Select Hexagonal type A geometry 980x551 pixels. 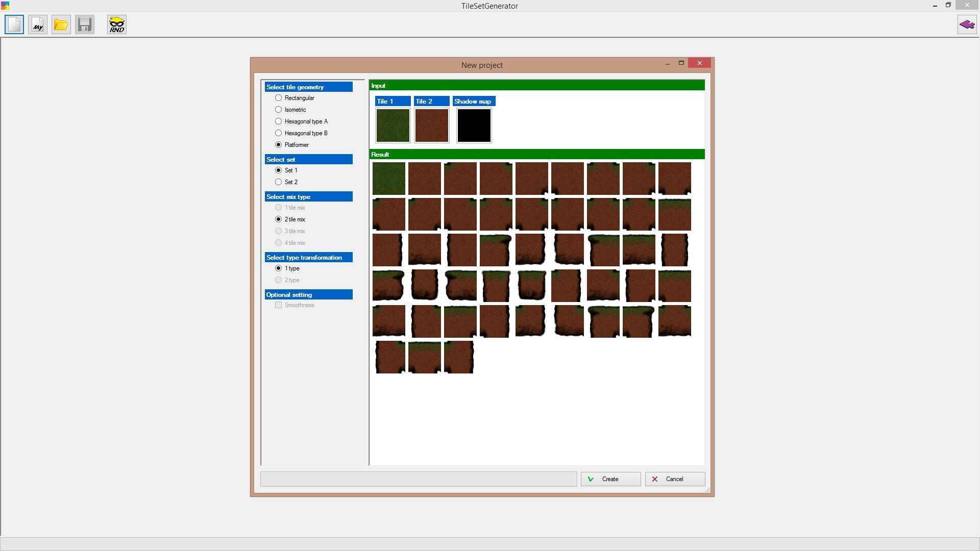click(279, 121)
